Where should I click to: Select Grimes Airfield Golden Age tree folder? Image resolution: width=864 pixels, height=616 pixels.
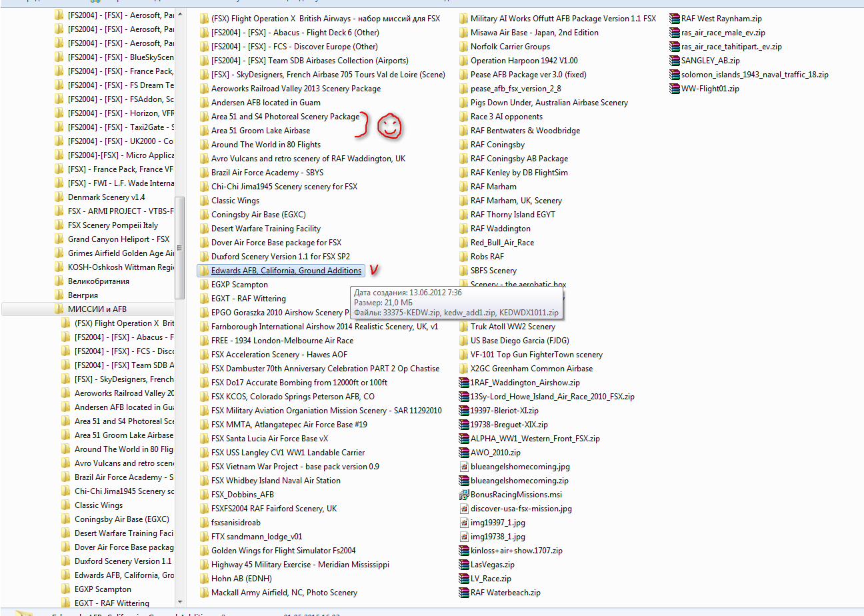tap(121, 253)
